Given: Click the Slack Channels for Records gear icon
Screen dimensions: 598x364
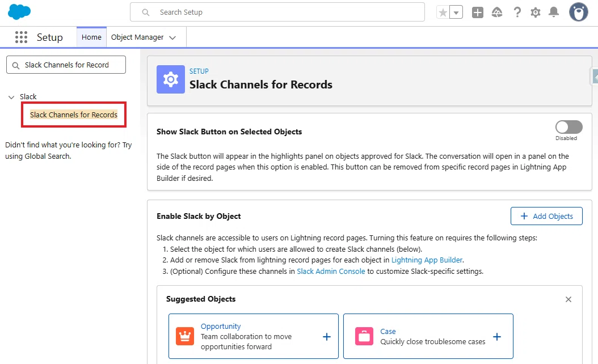Looking at the screenshot, I should pos(170,79).
